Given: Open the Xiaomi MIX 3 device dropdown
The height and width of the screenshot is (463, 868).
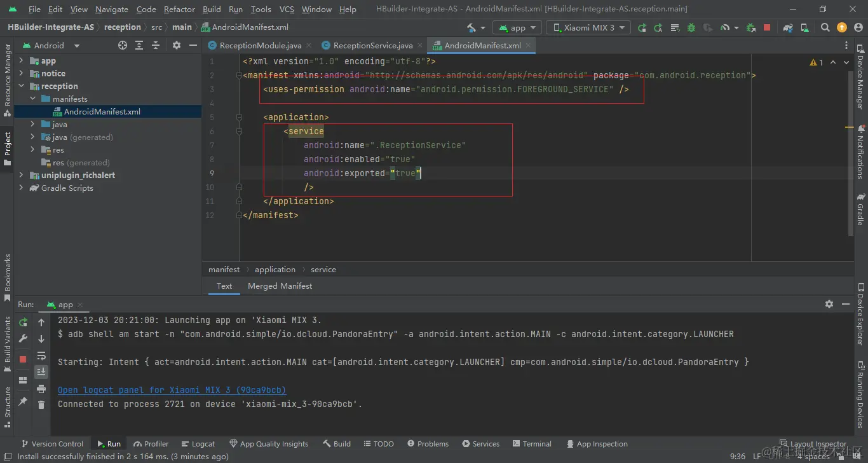Looking at the screenshot, I should pyautogui.click(x=589, y=28).
